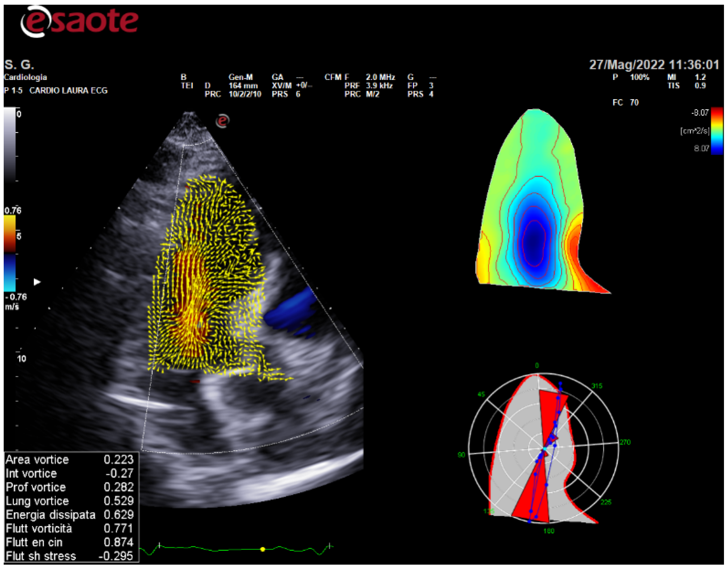The width and height of the screenshot is (728, 569).
Task: Click the vorticity rainbow color scale
Action: (717, 131)
